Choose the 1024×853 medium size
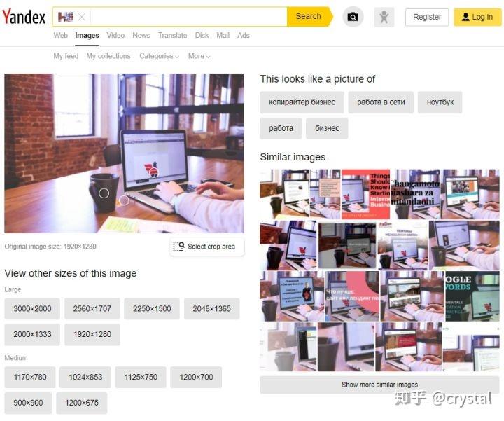This screenshot has height=421, width=504. pyautogui.click(x=85, y=377)
